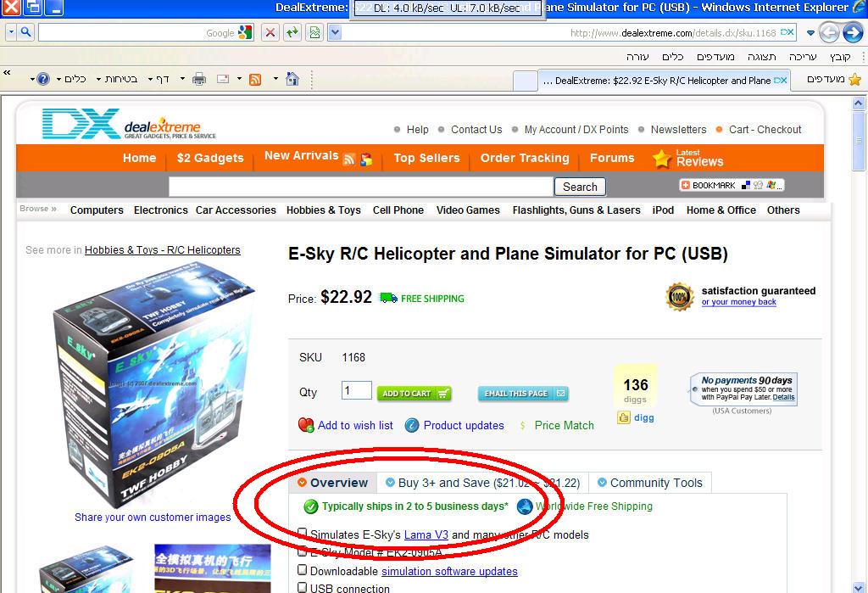Image resolution: width=868 pixels, height=593 pixels.
Task: Click the New Arrivals RSS feed icon
Action: 349,159
